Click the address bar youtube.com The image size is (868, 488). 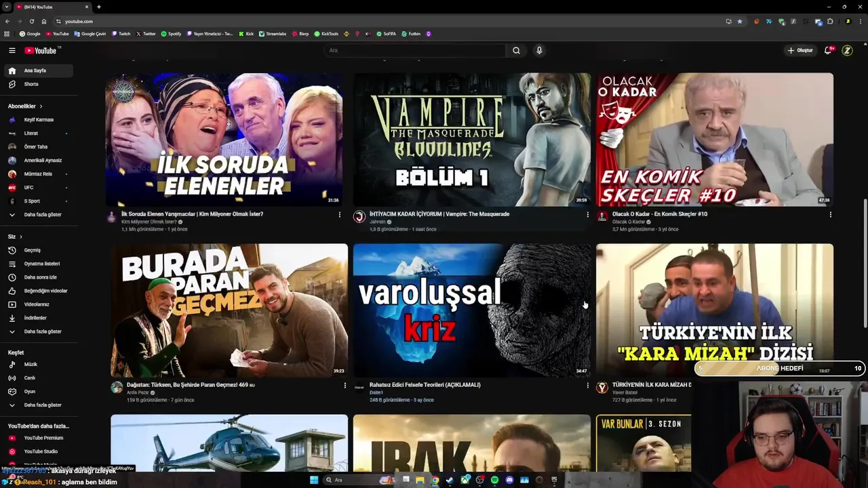(x=79, y=21)
